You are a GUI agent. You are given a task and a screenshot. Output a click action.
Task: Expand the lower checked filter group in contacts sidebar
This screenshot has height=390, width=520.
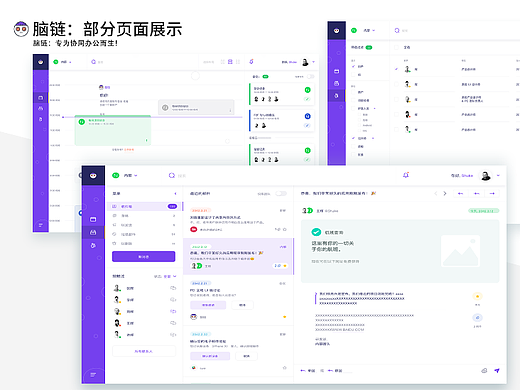coord(373,138)
